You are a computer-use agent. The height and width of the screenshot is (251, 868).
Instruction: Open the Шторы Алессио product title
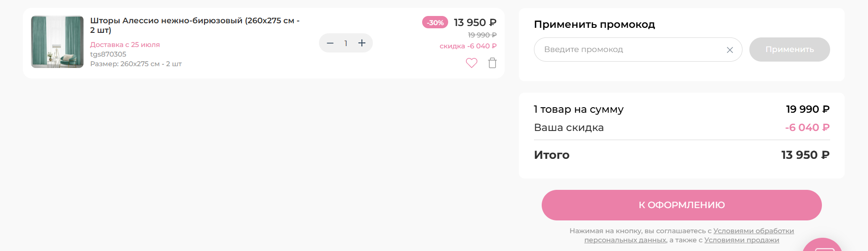pyautogui.click(x=195, y=25)
